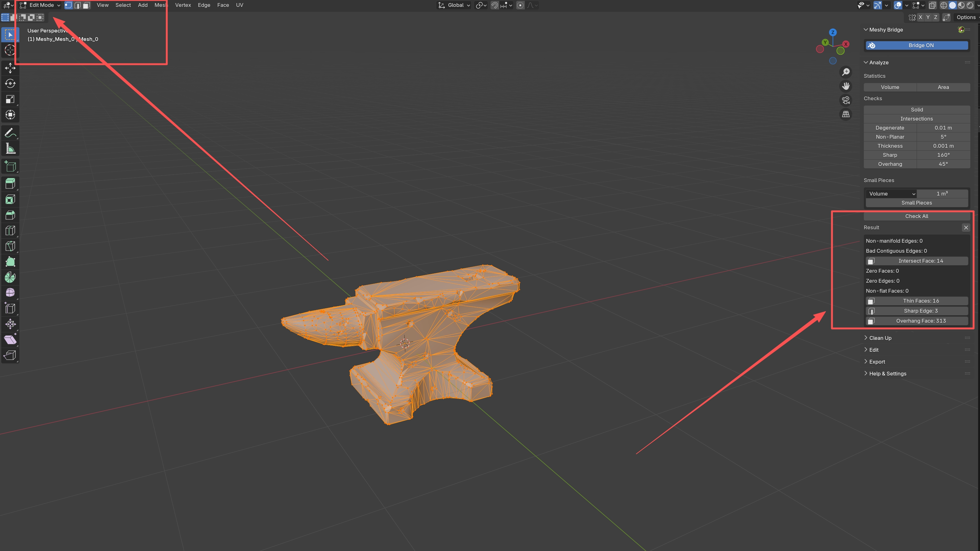Viewport: 980px width, 551px height.
Task: Click Overhang Face: 313 result
Action: [x=920, y=321]
